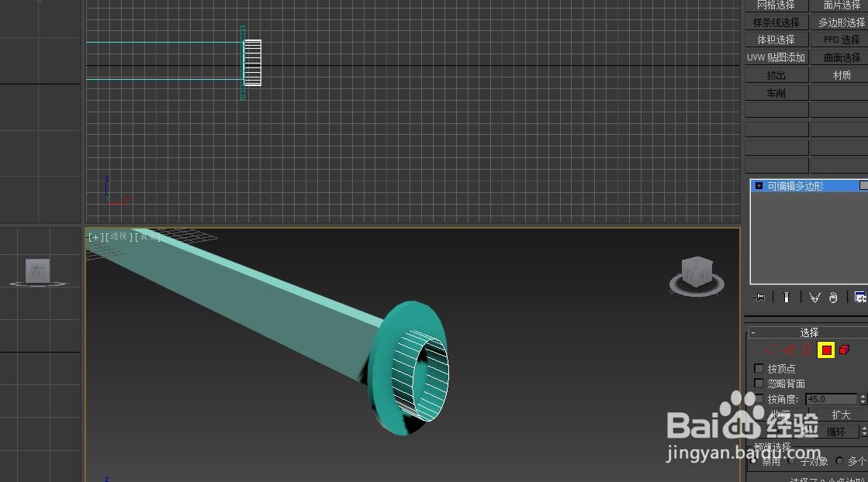
Task: Pin the modifier stack icon
Action: [759, 297]
